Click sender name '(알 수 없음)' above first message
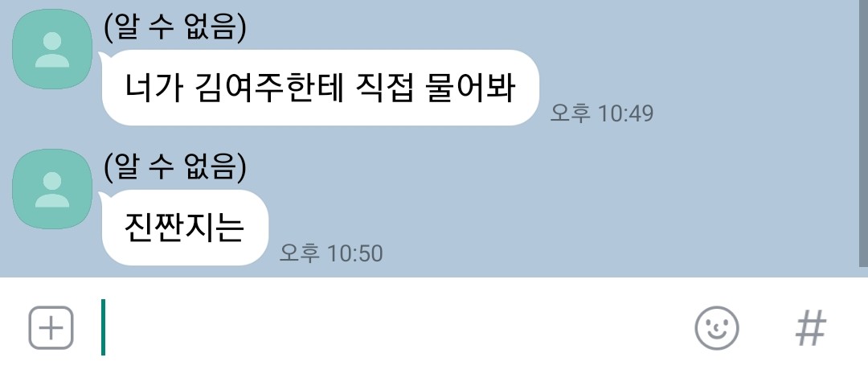 pyautogui.click(x=175, y=27)
